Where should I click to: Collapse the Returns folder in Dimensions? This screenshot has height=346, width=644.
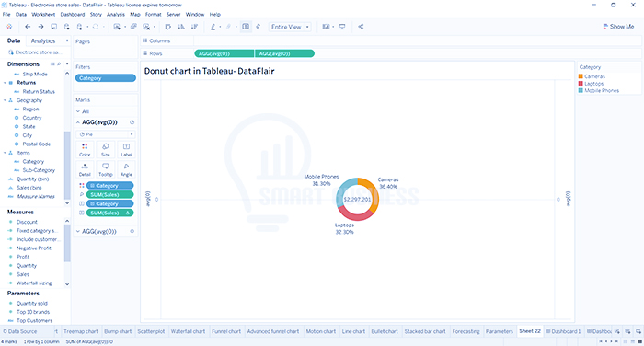5,83
